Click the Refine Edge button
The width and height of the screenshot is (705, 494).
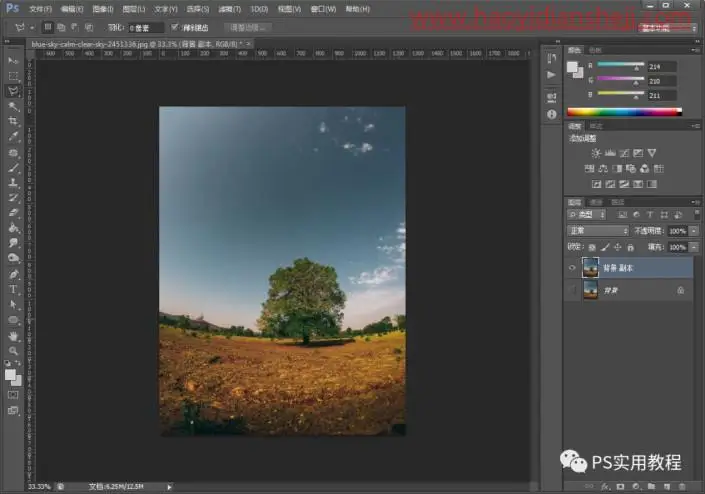click(x=247, y=28)
